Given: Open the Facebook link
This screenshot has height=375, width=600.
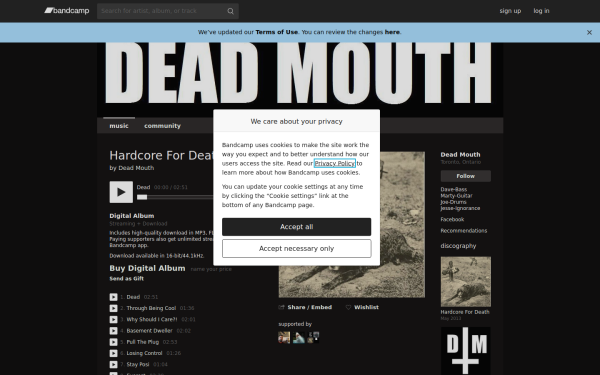Looking at the screenshot, I should (x=452, y=220).
